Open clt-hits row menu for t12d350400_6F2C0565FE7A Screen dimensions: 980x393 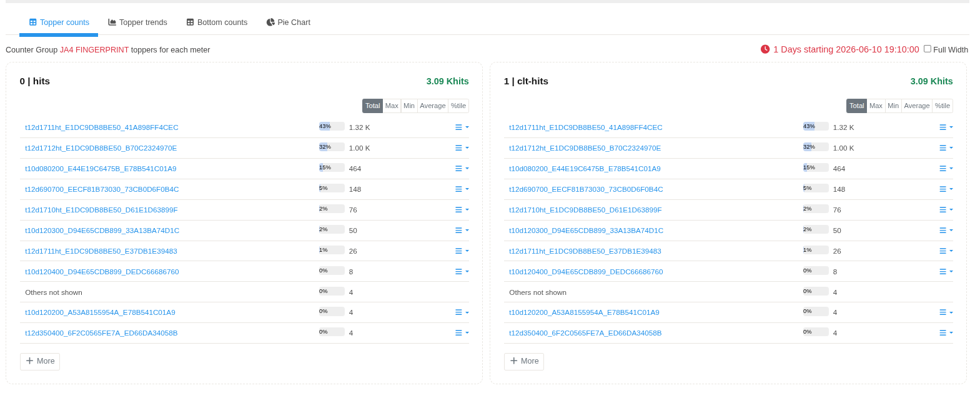tap(946, 333)
